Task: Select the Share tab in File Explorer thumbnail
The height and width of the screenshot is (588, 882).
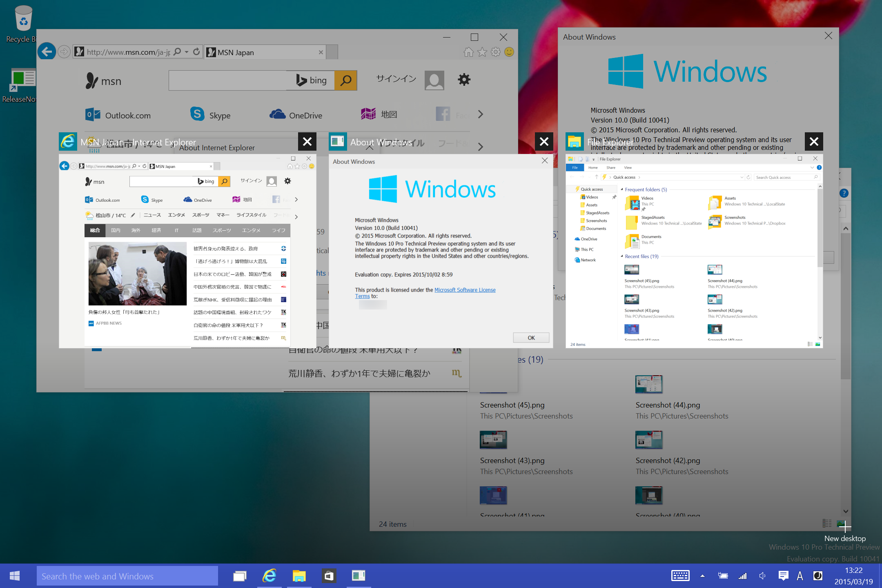Action: pos(610,167)
